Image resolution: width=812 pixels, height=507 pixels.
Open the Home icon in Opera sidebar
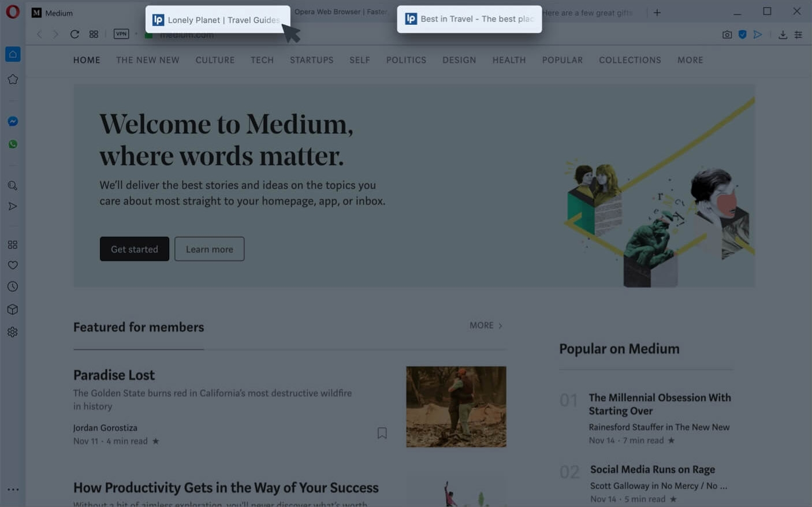[13, 54]
